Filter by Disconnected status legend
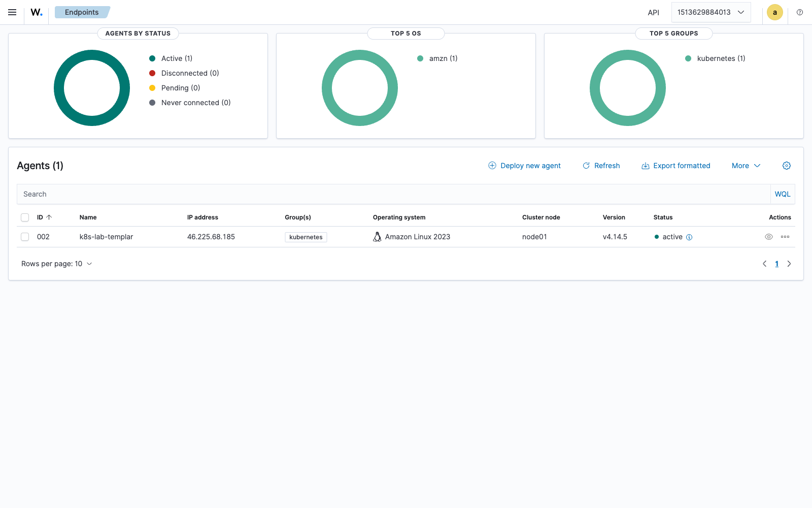 pos(184,73)
